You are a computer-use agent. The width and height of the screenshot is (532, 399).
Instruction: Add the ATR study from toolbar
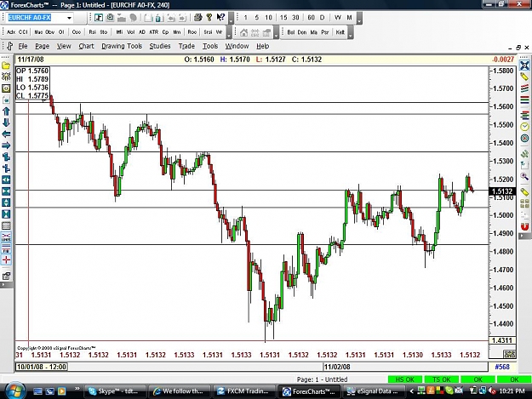point(154,32)
